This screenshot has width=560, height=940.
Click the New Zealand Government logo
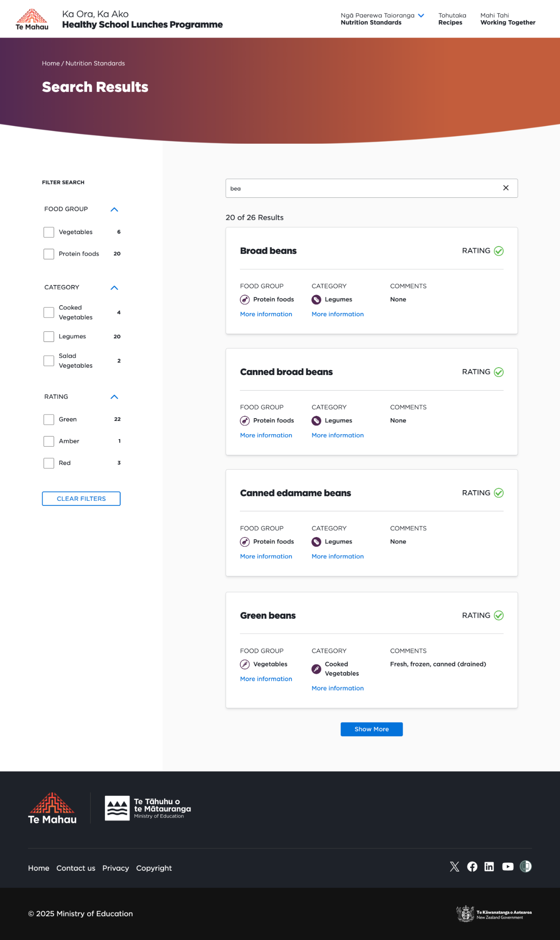[494, 914]
